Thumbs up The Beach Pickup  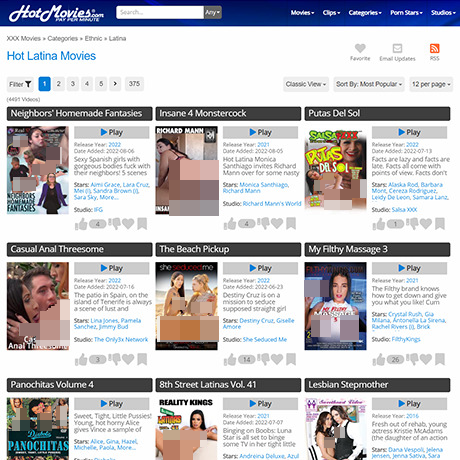[230, 360]
